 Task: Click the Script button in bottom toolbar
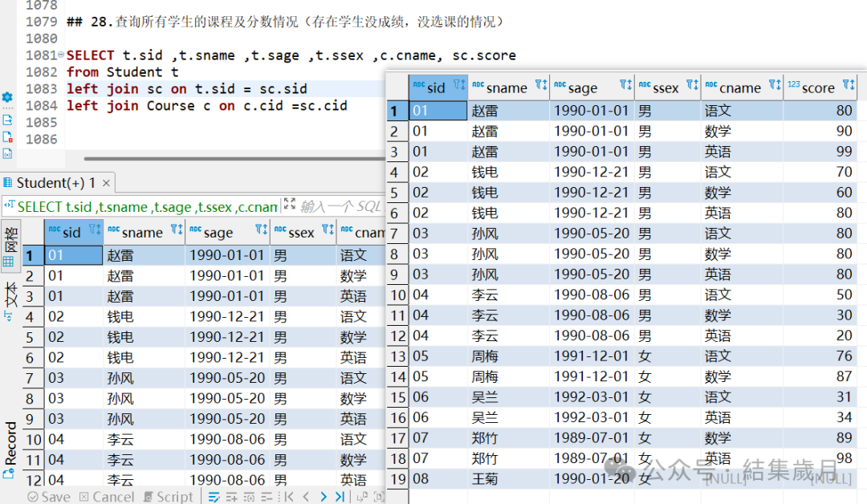(x=169, y=497)
